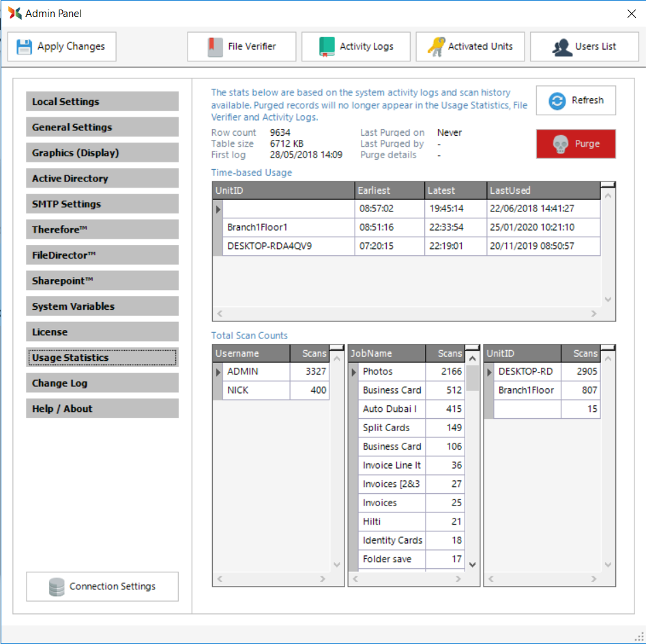Click the Activated Units keys icon
The height and width of the screenshot is (644, 646).
pyautogui.click(x=436, y=47)
